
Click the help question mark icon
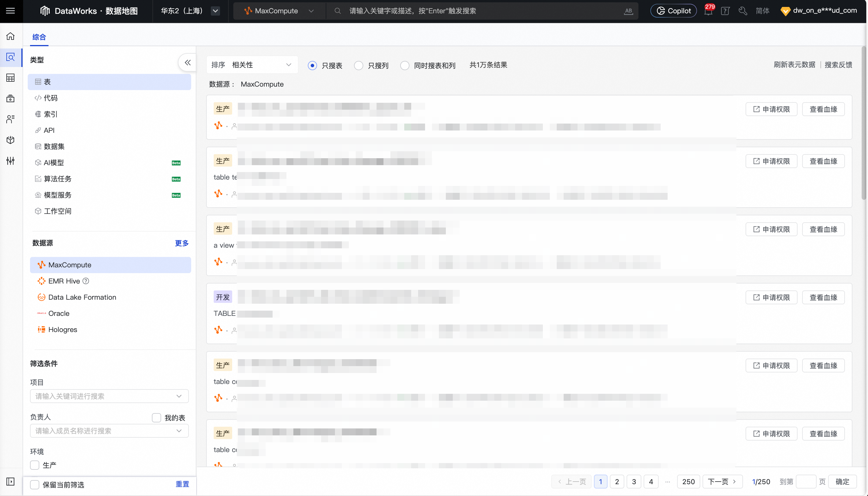725,11
